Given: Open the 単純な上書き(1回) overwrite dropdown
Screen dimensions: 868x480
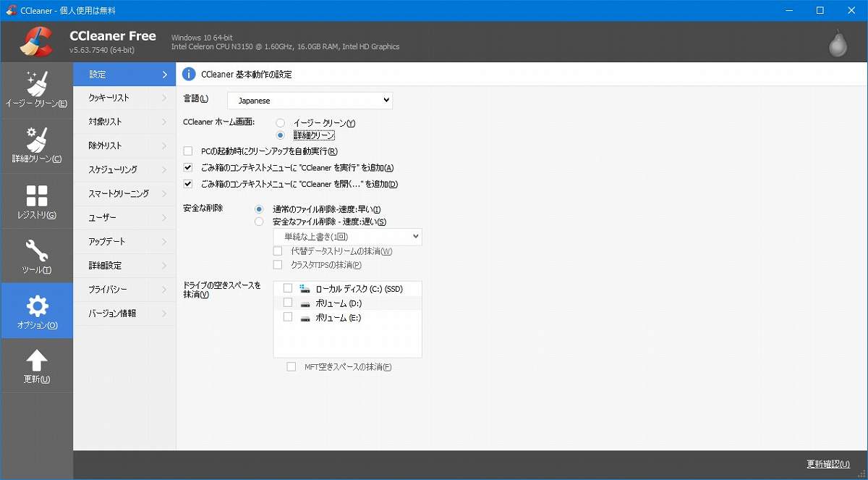Looking at the screenshot, I should tap(347, 237).
